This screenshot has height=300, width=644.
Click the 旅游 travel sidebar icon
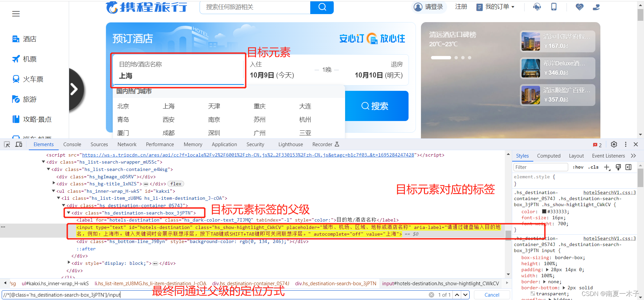(16, 99)
